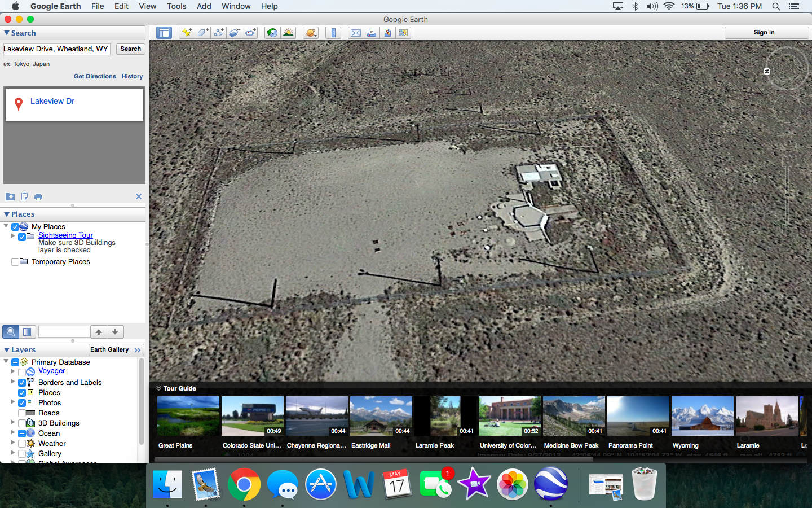Open the Tools menu
The height and width of the screenshot is (508, 812).
(176, 6)
